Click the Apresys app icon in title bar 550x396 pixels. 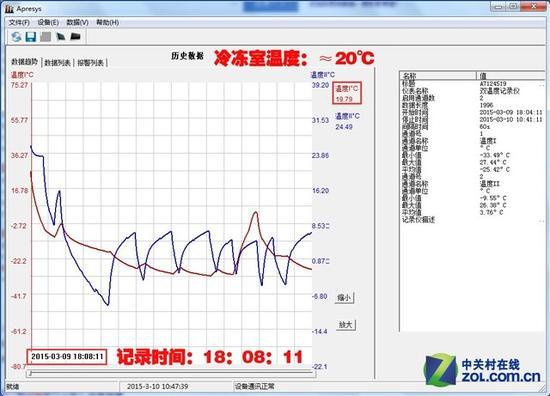(x=9, y=8)
